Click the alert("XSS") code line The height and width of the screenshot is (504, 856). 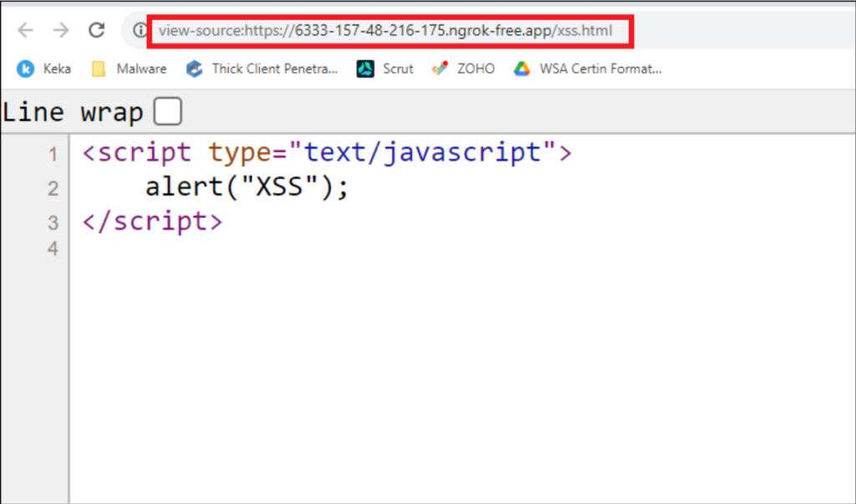click(x=247, y=186)
